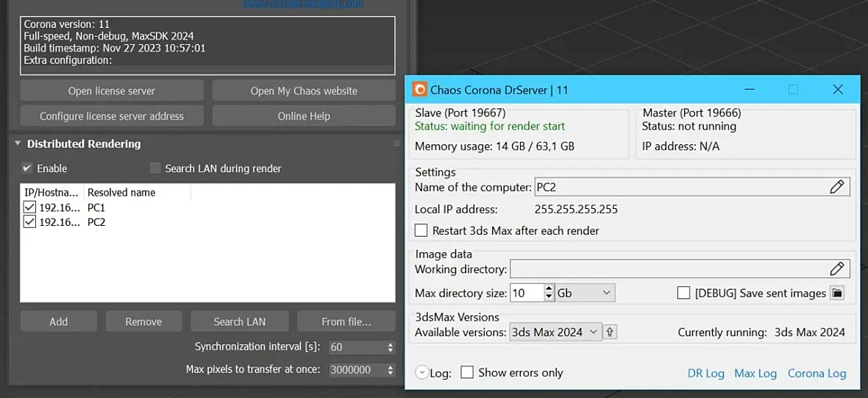Open the Max Log link

[755, 374]
